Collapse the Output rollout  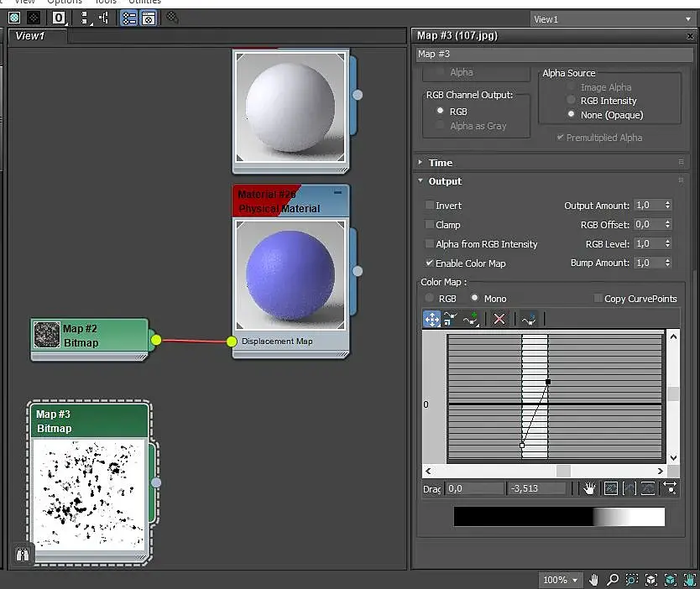(x=421, y=180)
